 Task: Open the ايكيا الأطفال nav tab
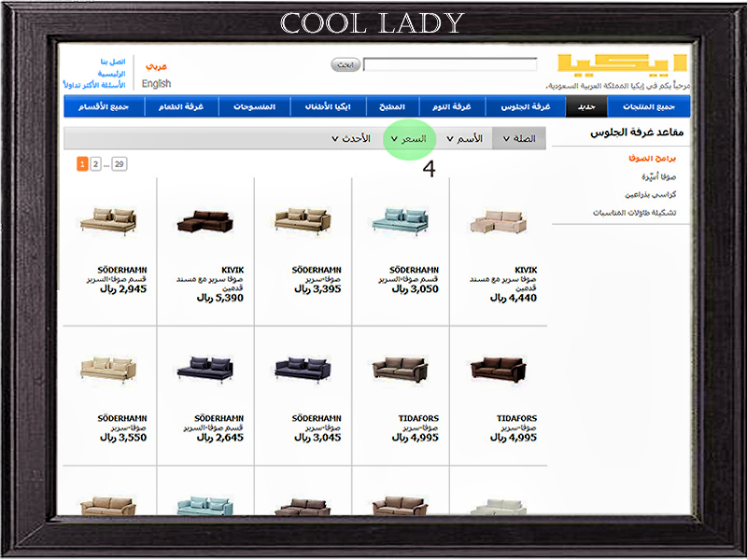329,106
